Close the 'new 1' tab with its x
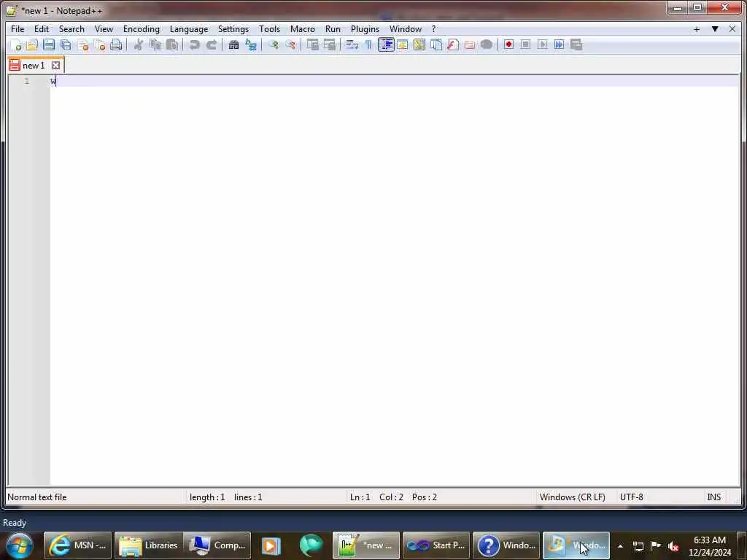The image size is (747, 560). click(x=55, y=65)
